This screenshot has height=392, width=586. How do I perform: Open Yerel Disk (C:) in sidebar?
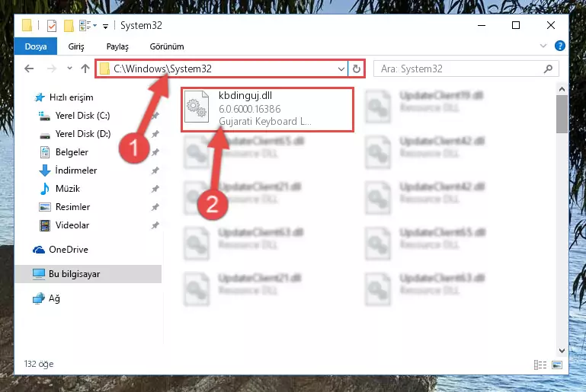point(82,116)
